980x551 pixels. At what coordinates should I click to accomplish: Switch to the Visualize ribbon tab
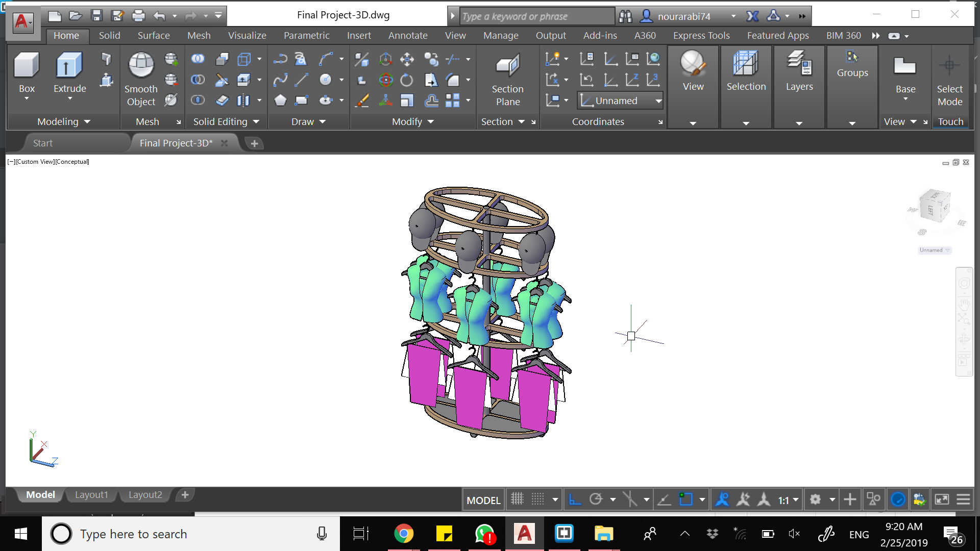click(247, 35)
